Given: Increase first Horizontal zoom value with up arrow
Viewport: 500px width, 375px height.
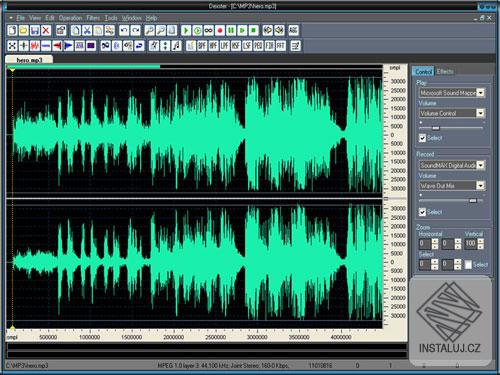Looking at the screenshot, I should tap(435, 241).
